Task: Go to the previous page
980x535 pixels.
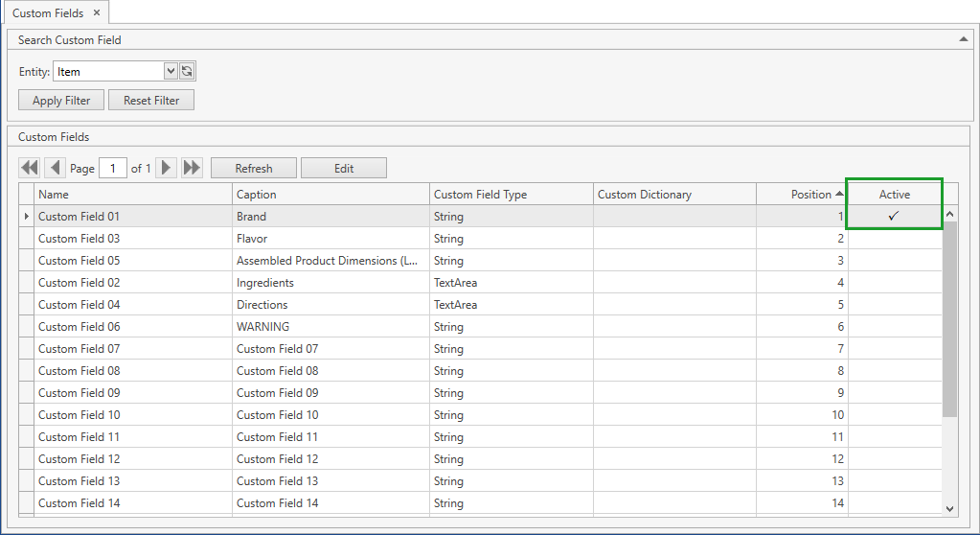Action: pos(55,168)
